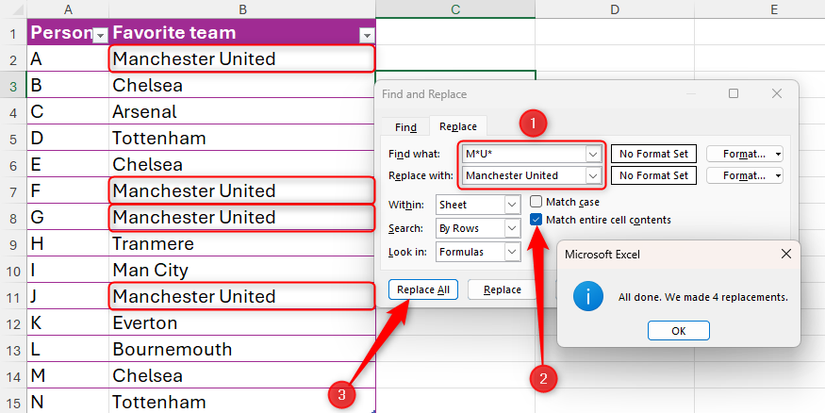Select the Chelsea cell in row 3
The image size is (825, 413).
(x=242, y=85)
